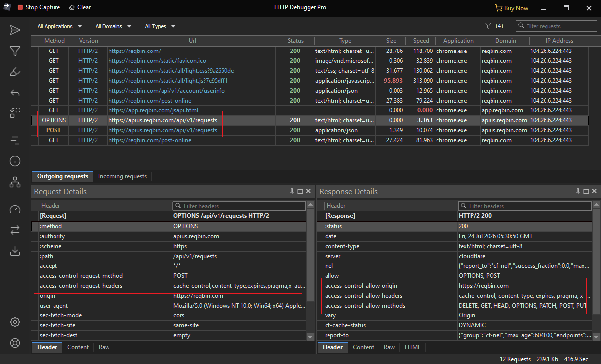Open the hierarchy tree diagram icon in the sidebar

point(15,182)
